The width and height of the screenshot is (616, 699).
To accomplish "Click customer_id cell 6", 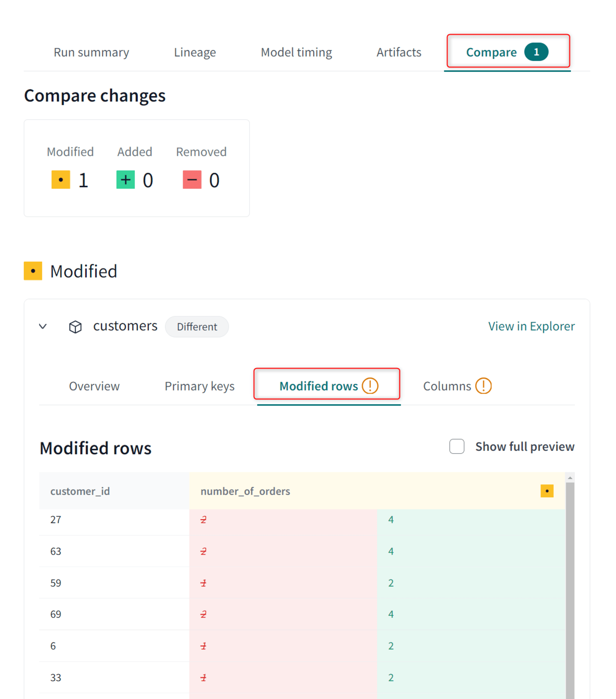I will [x=114, y=646].
